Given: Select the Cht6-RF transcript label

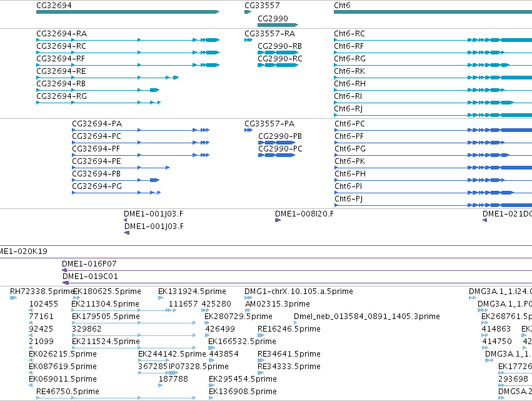Looking at the screenshot, I should click(x=349, y=46).
